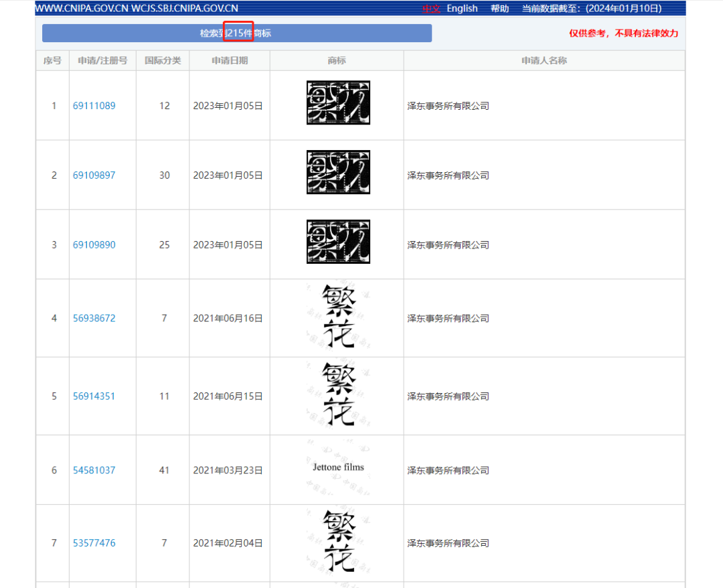Screen dimensions: 723x588
Task: Click date 2023年01月05日 in row 69109890
Action: click(228, 245)
